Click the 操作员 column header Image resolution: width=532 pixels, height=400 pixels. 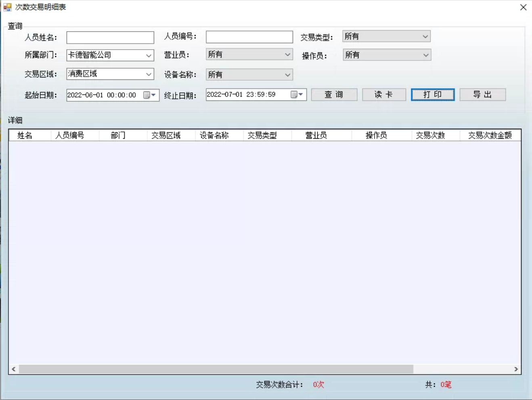tap(381, 135)
